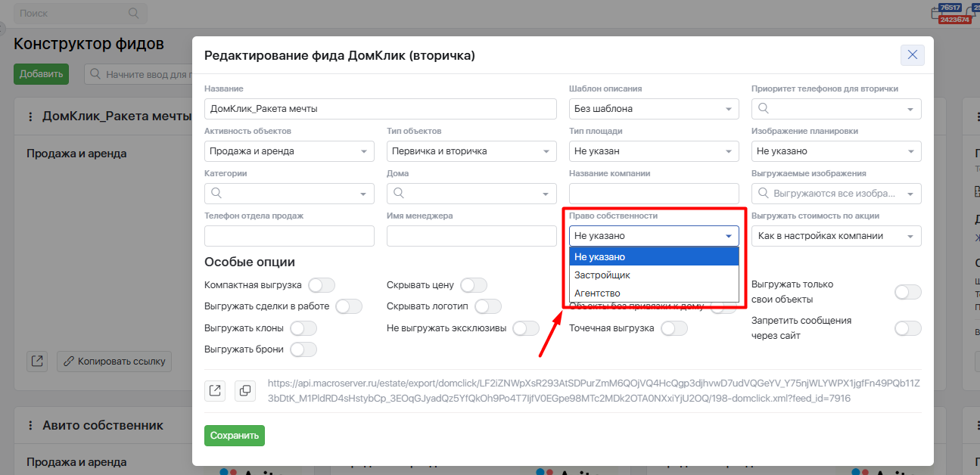
Task: Close the feed editing dialog with X
Action: (x=912, y=54)
